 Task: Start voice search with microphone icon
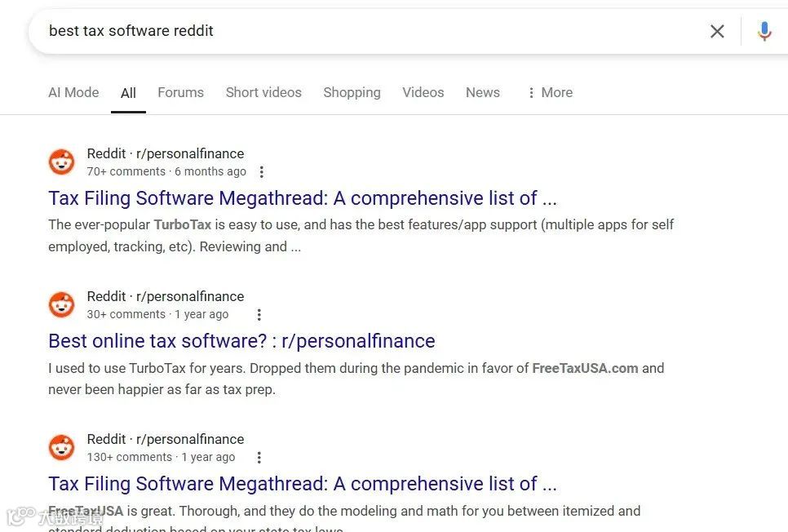764,31
